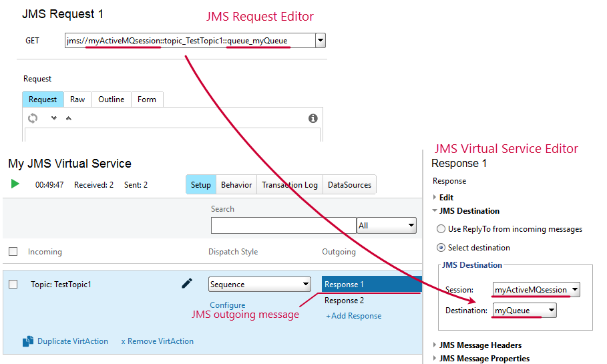Screen dimensions: 607x364
Task: Switch to the Behavior tab
Action: click(x=236, y=185)
